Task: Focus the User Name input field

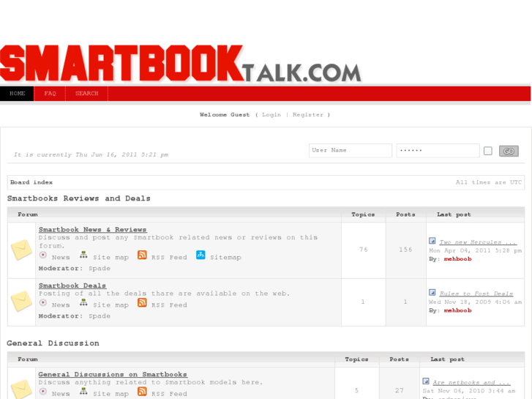Action: pos(350,150)
